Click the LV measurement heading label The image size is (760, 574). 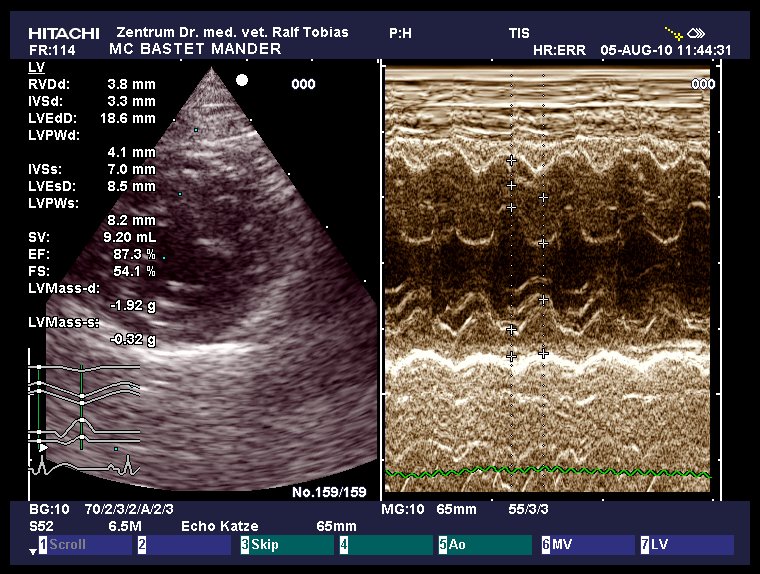coord(36,66)
